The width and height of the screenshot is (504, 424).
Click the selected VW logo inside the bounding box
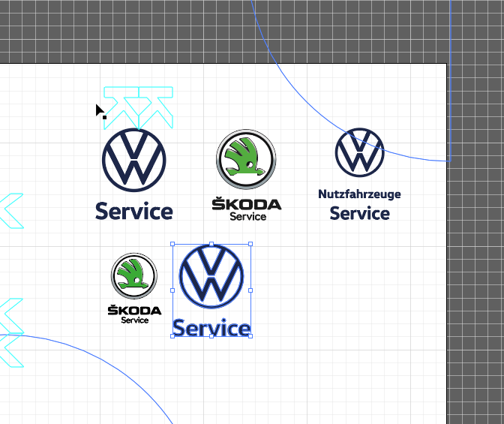click(211, 276)
